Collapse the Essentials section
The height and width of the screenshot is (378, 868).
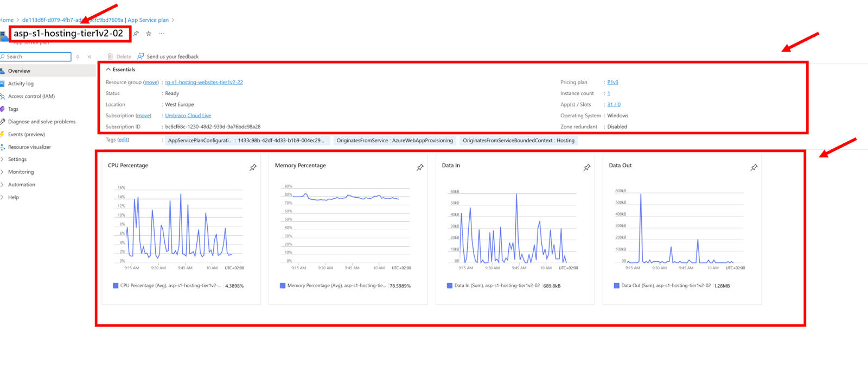pos(108,70)
